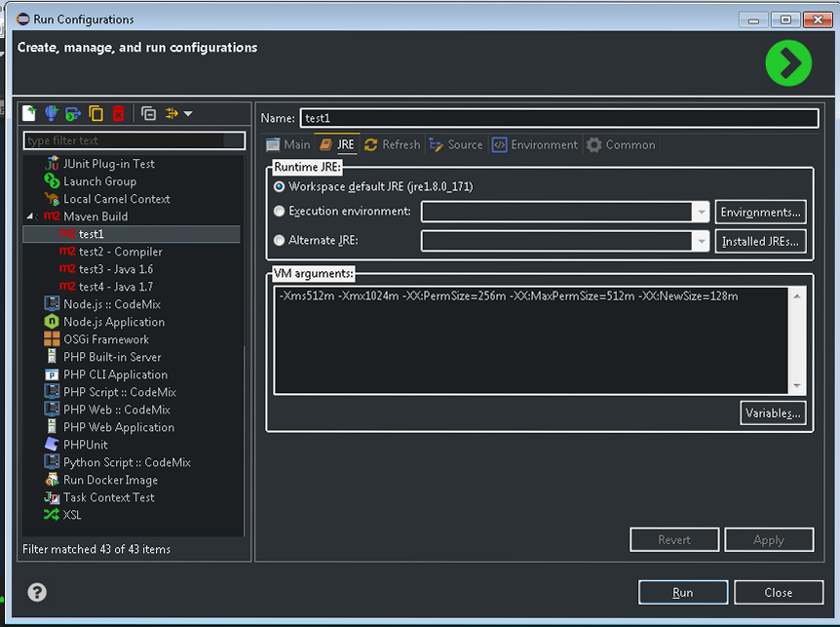The width and height of the screenshot is (840, 627).
Task: Click the Installed JREs button
Action: tap(761, 241)
